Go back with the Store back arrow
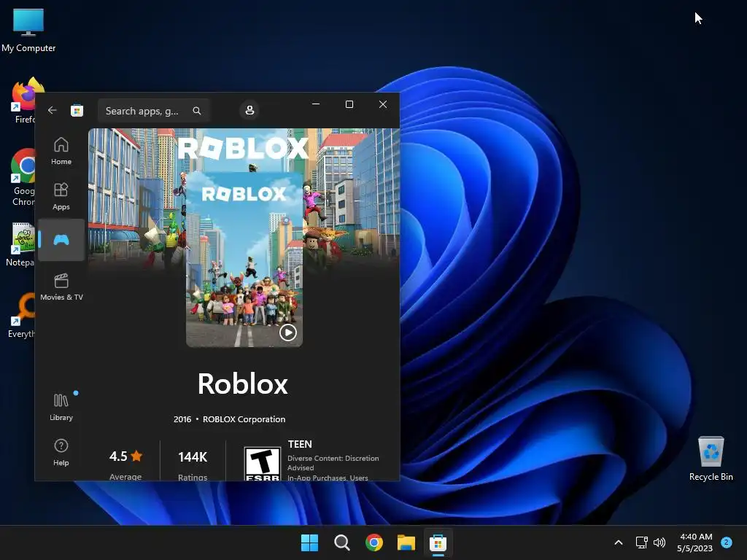This screenshot has height=560, width=747. [53, 111]
